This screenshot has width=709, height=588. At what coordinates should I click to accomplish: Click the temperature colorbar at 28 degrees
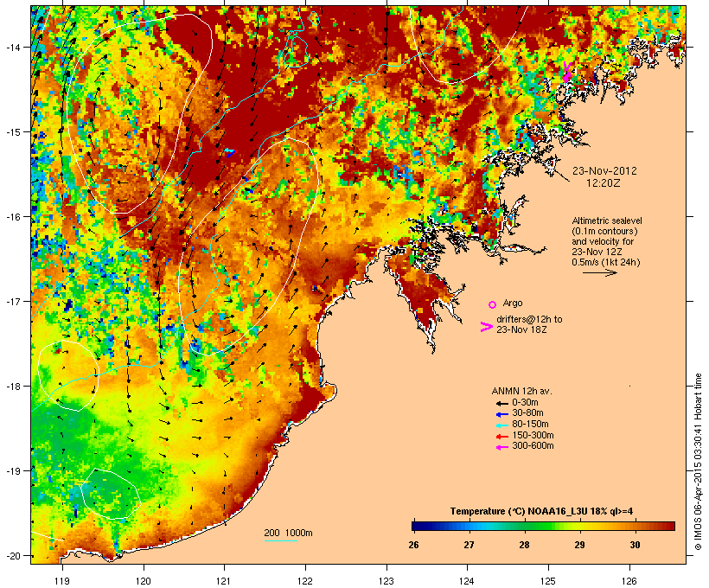click(524, 526)
